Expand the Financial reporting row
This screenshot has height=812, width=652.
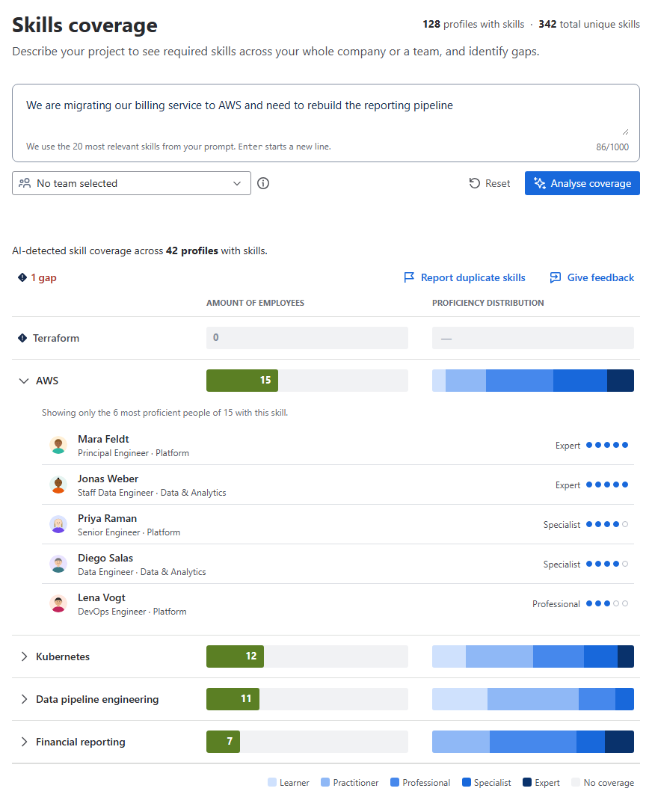(x=24, y=742)
